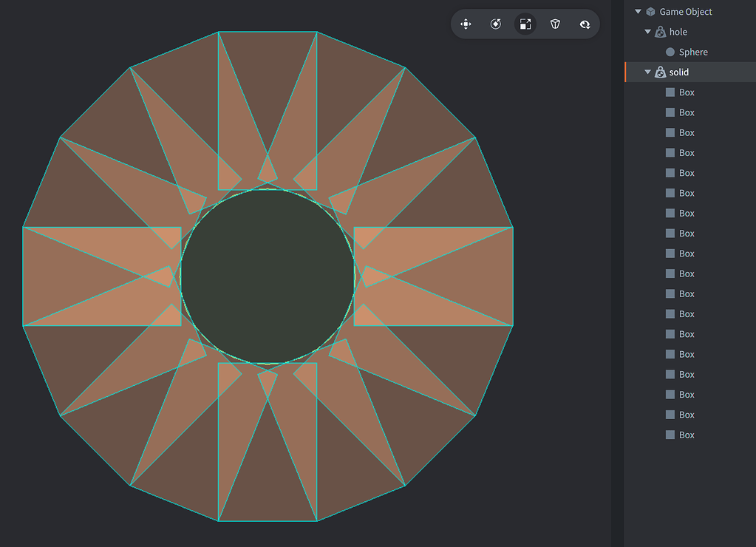756x547 pixels.
Task: Select the Sphere node in the hierarchy
Action: coord(693,52)
